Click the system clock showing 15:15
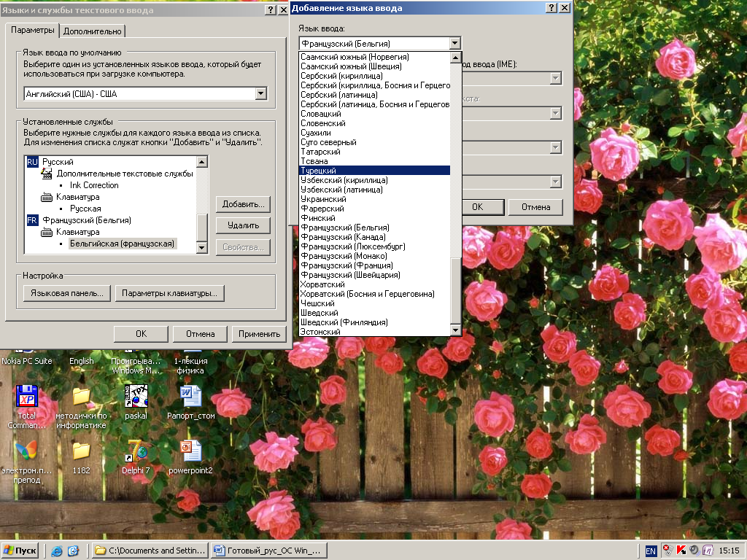 (x=729, y=551)
